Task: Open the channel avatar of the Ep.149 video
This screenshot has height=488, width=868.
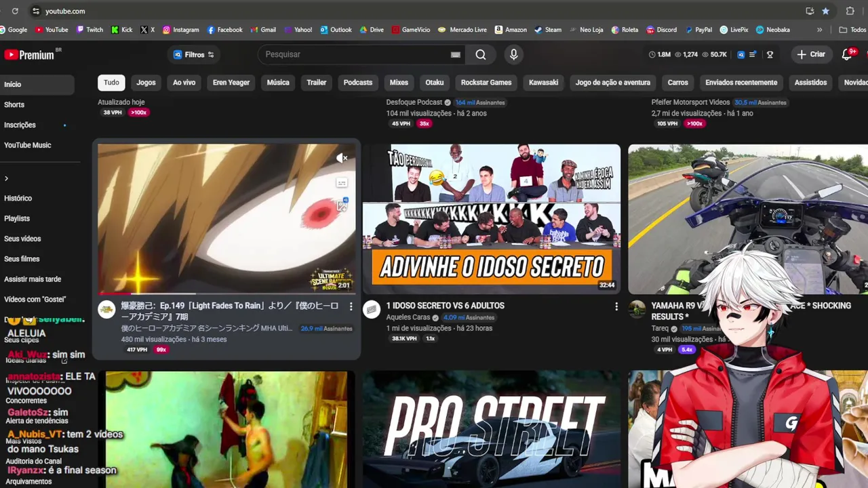Action: [106, 310]
